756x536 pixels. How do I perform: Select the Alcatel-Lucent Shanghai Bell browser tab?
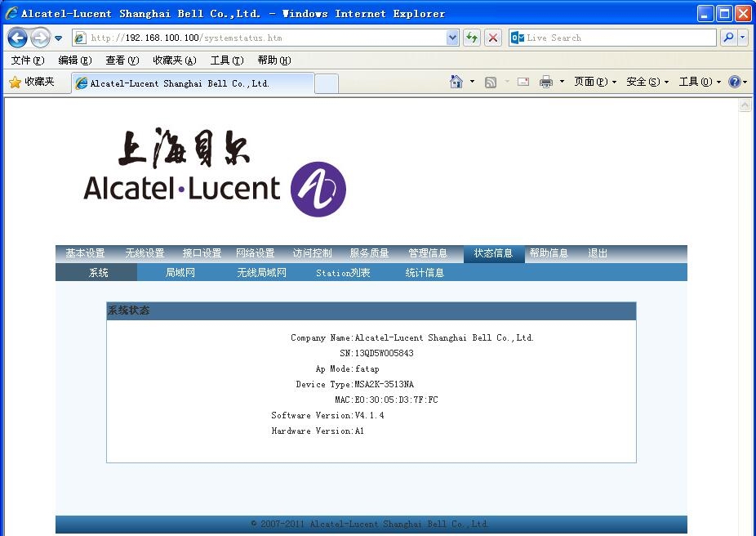tap(193, 83)
